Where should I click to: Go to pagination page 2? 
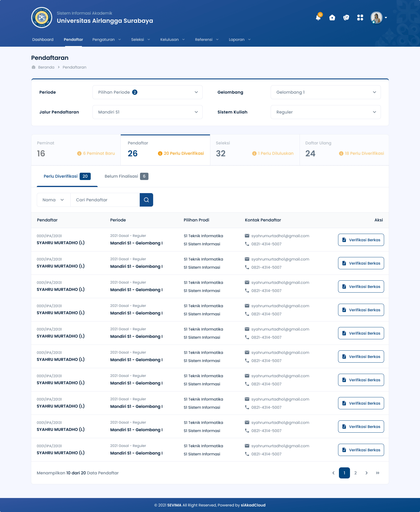pyautogui.click(x=356, y=473)
